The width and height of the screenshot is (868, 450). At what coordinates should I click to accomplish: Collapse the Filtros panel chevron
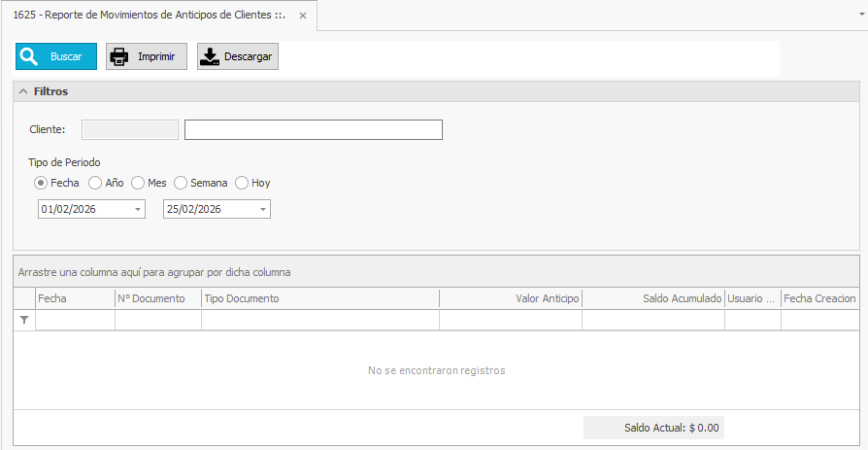click(x=23, y=91)
